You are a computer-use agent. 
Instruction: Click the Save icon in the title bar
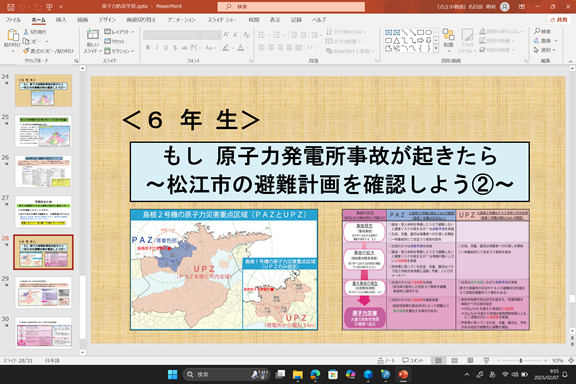point(11,7)
